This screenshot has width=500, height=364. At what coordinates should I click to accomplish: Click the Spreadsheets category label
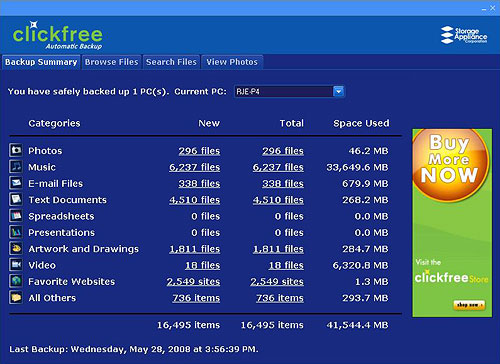pos(61,216)
